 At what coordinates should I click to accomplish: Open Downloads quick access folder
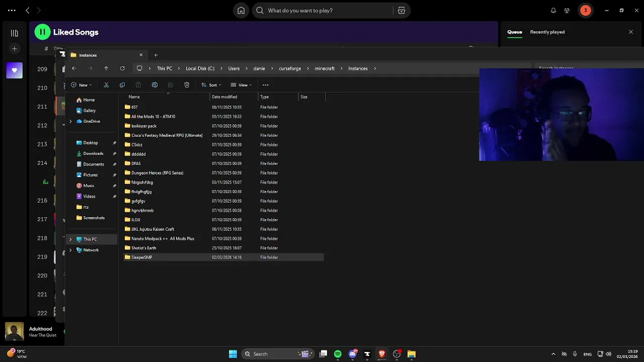coord(92,153)
